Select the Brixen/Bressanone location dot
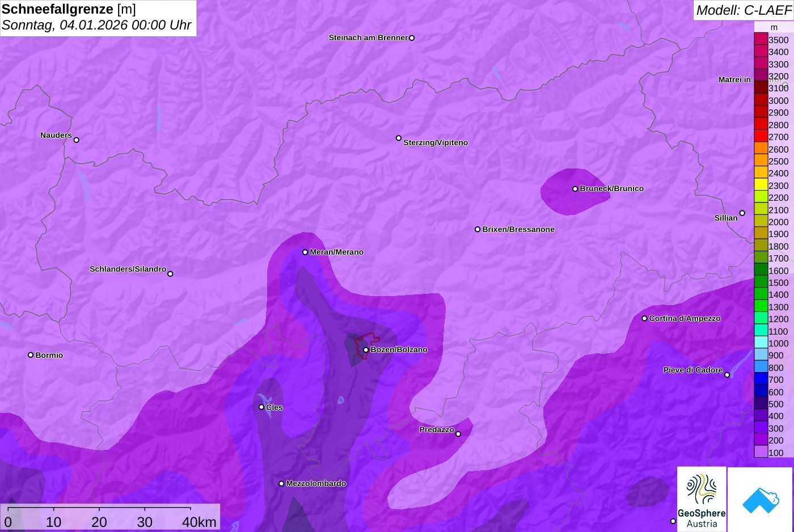Screen dimensions: 794x532 (x=478, y=229)
